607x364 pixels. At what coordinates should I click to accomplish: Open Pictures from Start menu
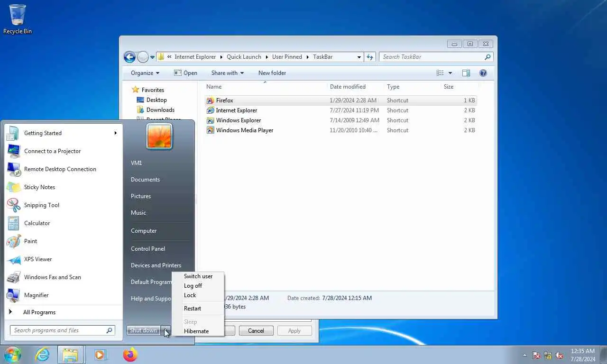(141, 196)
